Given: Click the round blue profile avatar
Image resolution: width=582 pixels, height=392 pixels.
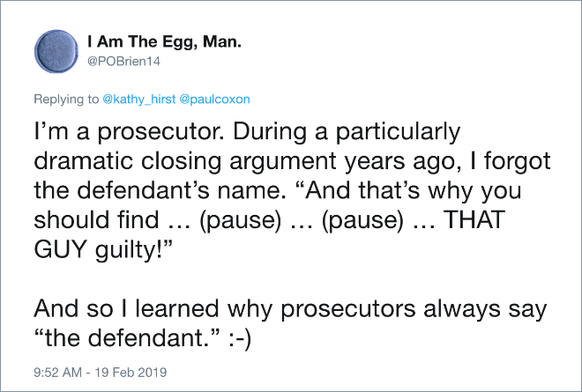Looking at the screenshot, I should pyautogui.click(x=56, y=51).
